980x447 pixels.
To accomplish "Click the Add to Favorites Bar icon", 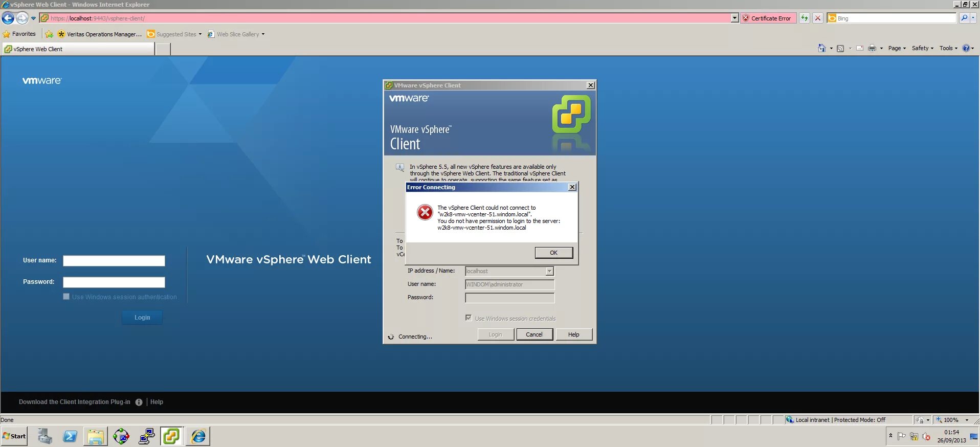I will point(49,34).
